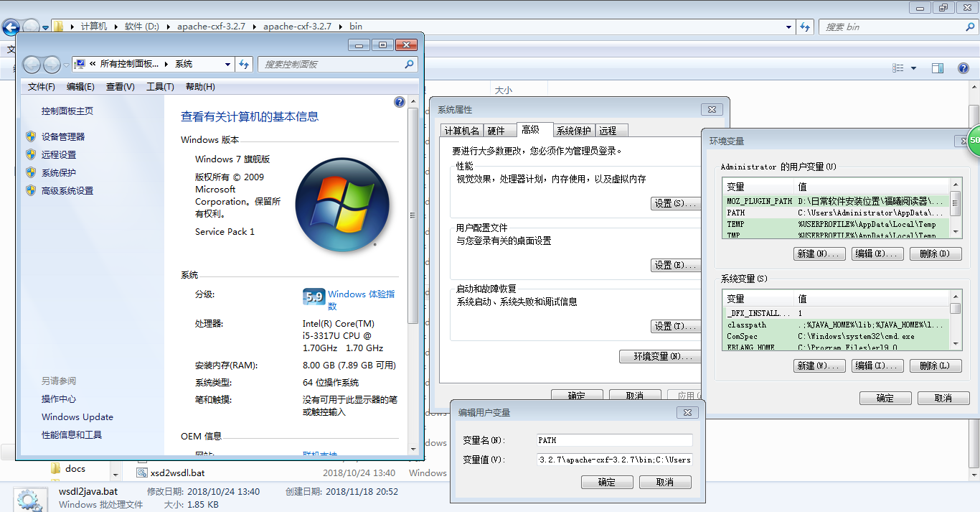980x512 pixels.
Task: Click the 变量值(V) input field
Action: (614, 460)
